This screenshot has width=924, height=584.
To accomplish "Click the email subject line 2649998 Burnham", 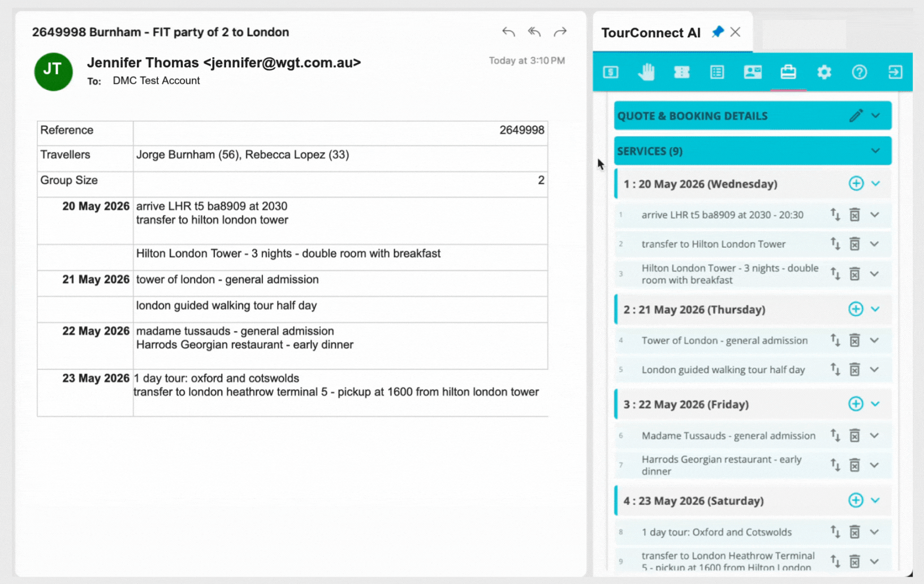I will pos(161,32).
